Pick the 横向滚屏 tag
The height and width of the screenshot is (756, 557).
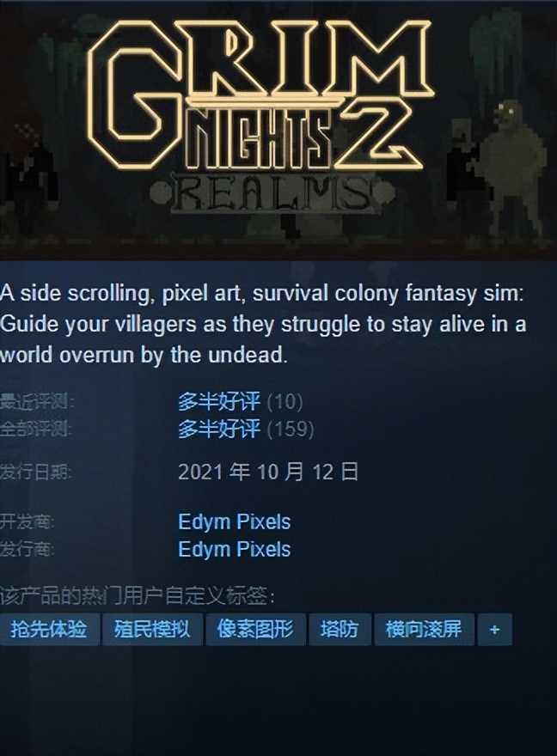coord(424,629)
